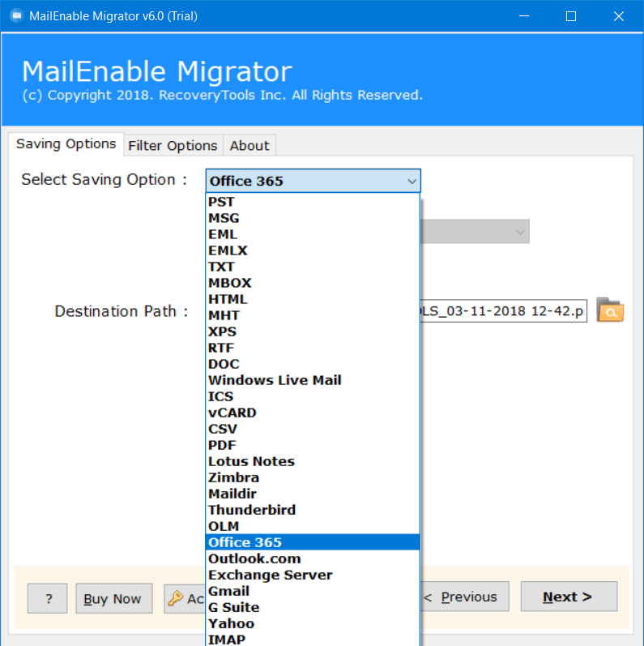The image size is (644, 646).
Task: Click the ? help button
Action: (48, 598)
